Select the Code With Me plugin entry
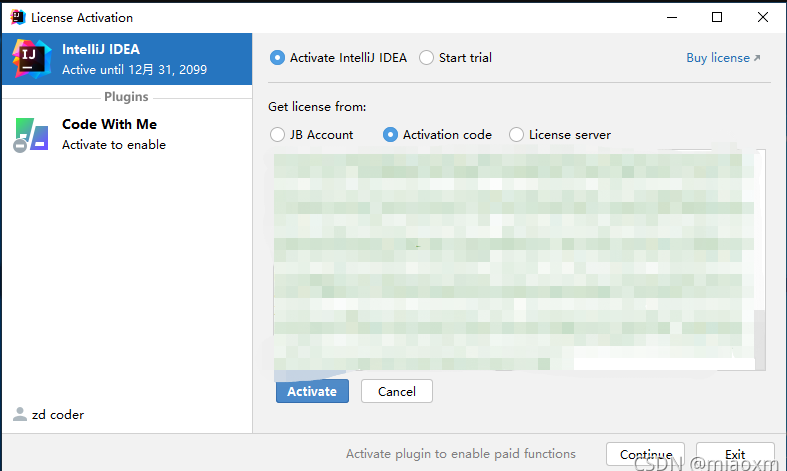The width and height of the screenshot is (787, 471). (127, 135)
